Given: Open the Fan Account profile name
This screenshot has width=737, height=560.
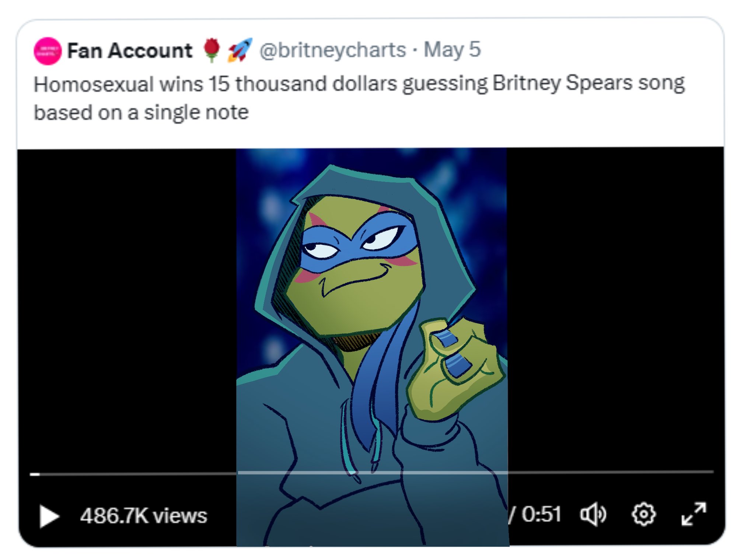Looking at the screenshot, I should (x=130, y=50).
